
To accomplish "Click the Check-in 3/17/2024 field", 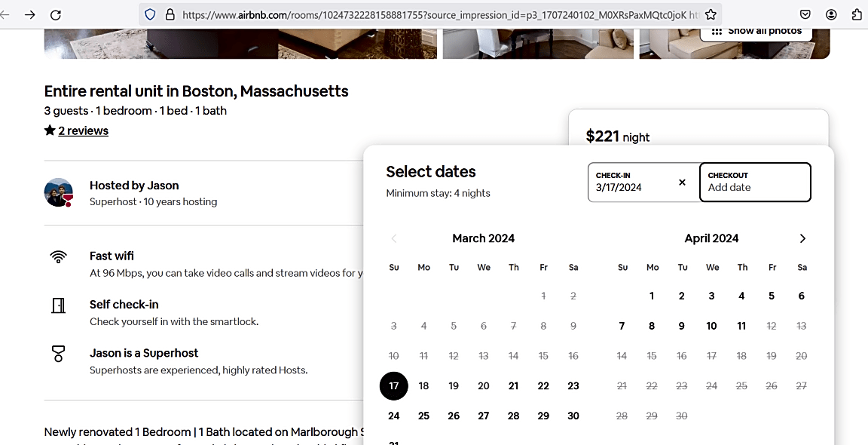I will (643, 183).
